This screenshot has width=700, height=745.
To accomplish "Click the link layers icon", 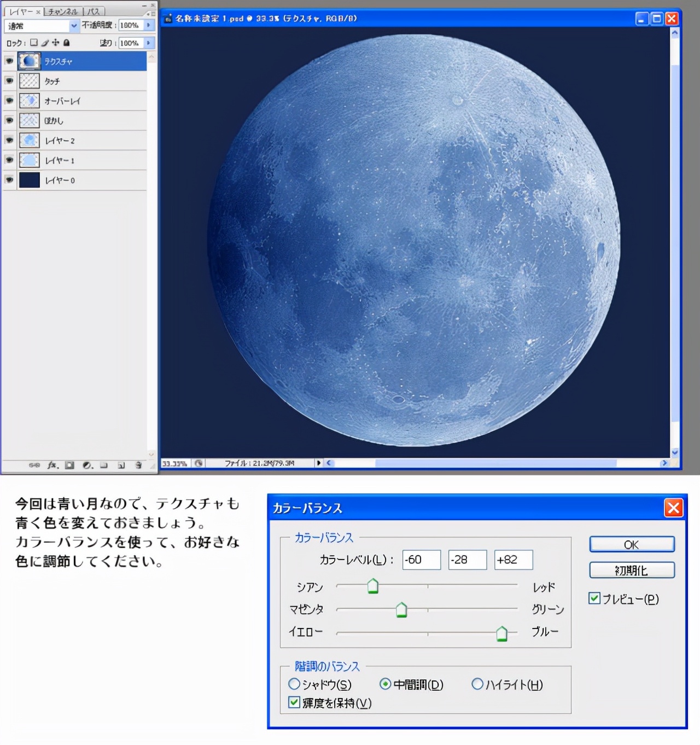I will click(x=34, y=465).
